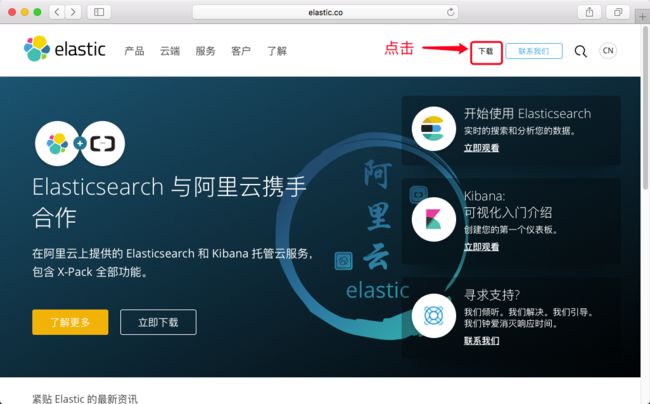
Task: Click the support lifebuoy icon
Action: click(434, 316)
